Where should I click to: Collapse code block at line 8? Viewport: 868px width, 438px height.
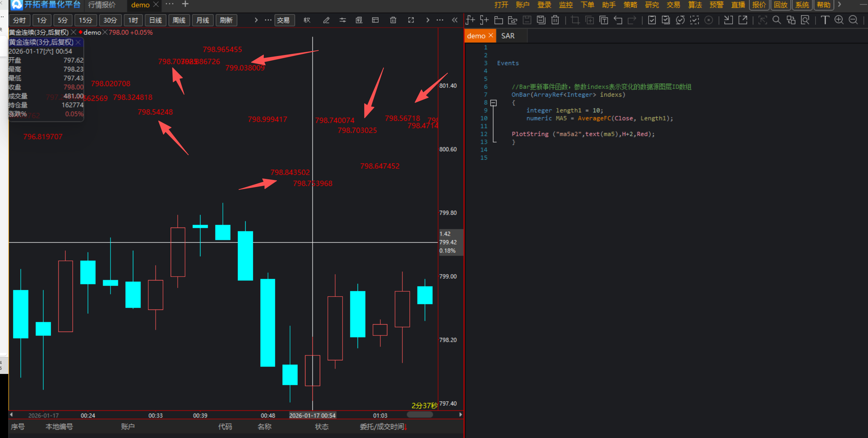pos(493,103)
